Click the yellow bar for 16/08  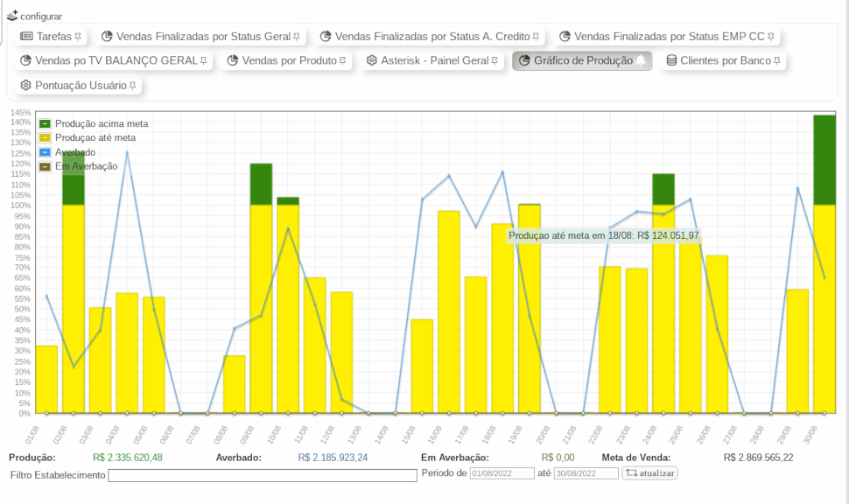(x=449, y=311)
